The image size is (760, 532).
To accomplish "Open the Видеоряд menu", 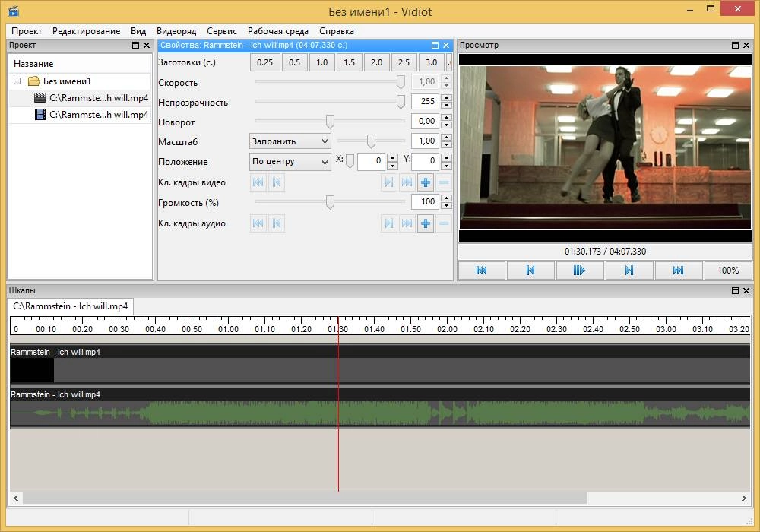I will tap(176, 31).
